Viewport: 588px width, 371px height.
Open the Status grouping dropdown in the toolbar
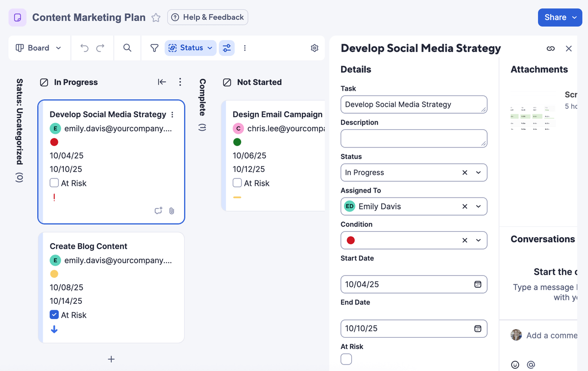pos(190,48)
